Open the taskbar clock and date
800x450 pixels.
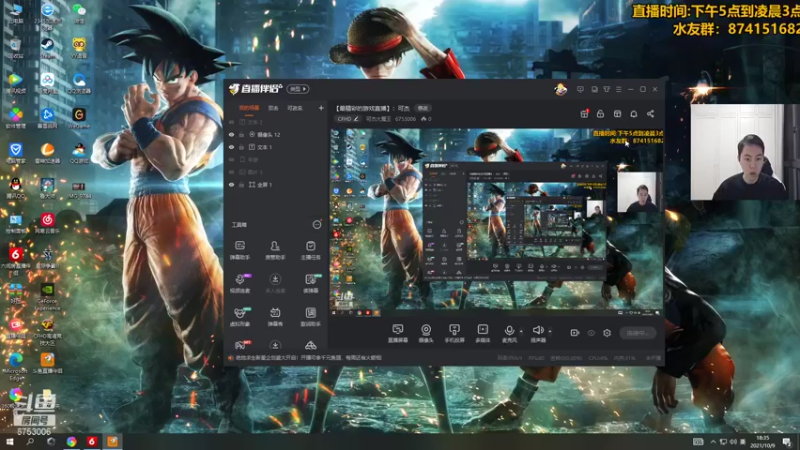click(763, 441)
